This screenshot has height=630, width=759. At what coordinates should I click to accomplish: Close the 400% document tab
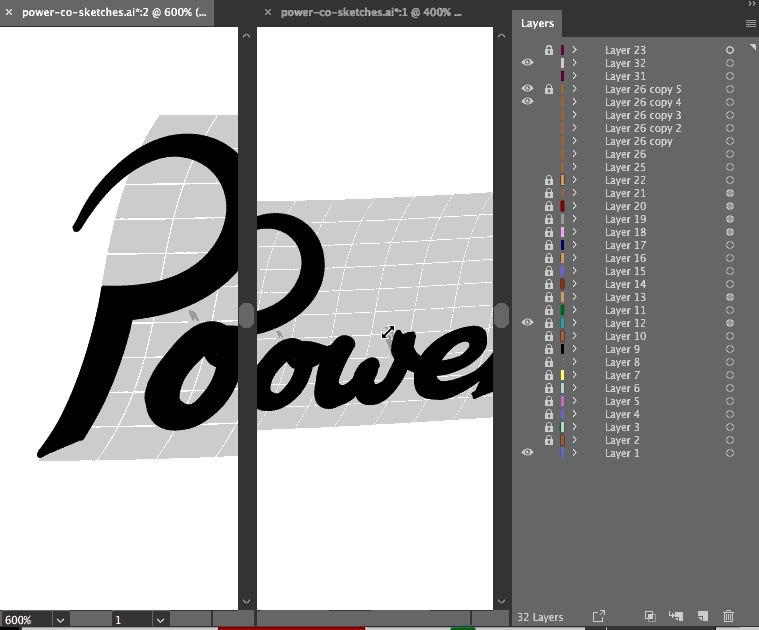coord(268,13)
